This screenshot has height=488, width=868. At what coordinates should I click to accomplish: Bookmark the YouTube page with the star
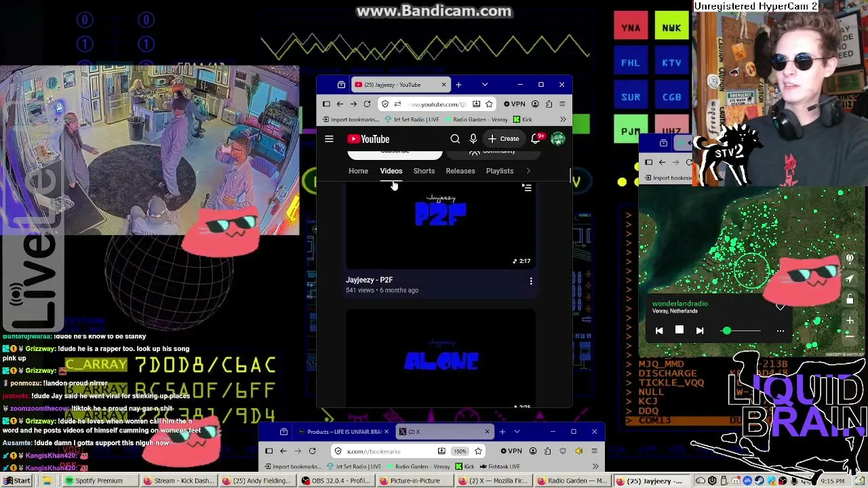489,104
